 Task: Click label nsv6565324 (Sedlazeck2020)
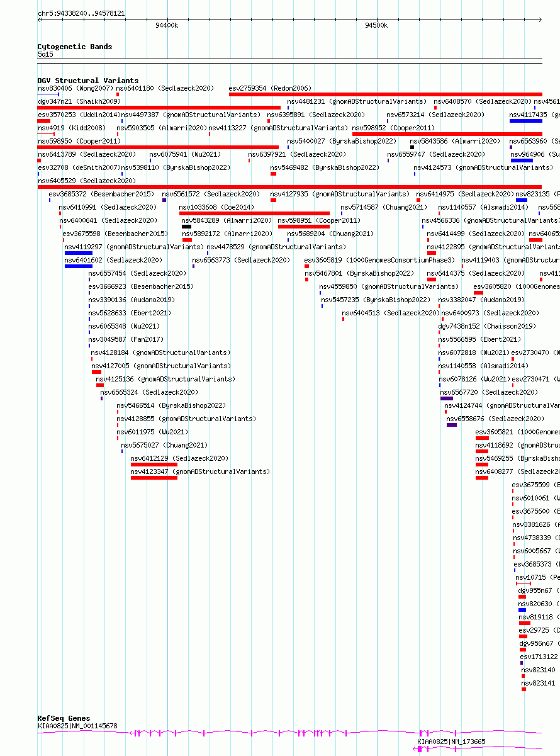tap(149, 392)
